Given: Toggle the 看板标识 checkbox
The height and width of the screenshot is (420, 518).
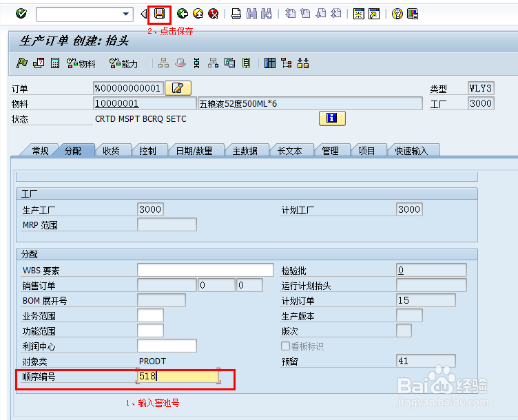Looking at the screenshot, I should (285, 346).
